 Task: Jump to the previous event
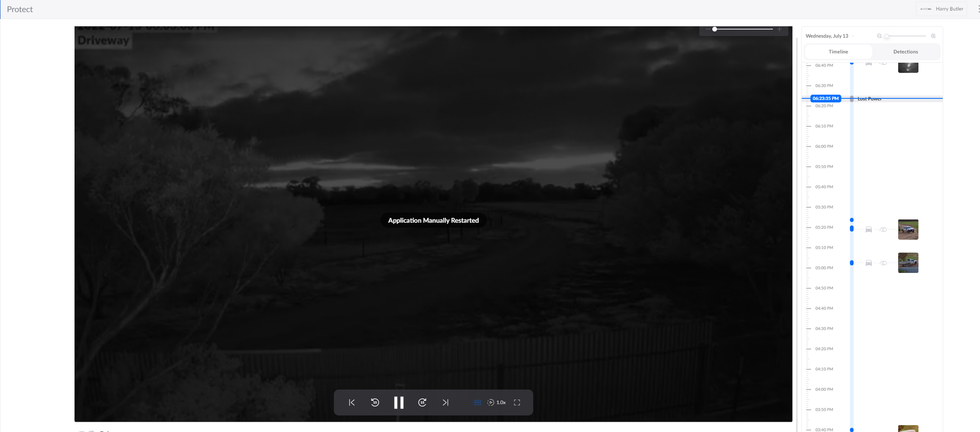[352, 403]
